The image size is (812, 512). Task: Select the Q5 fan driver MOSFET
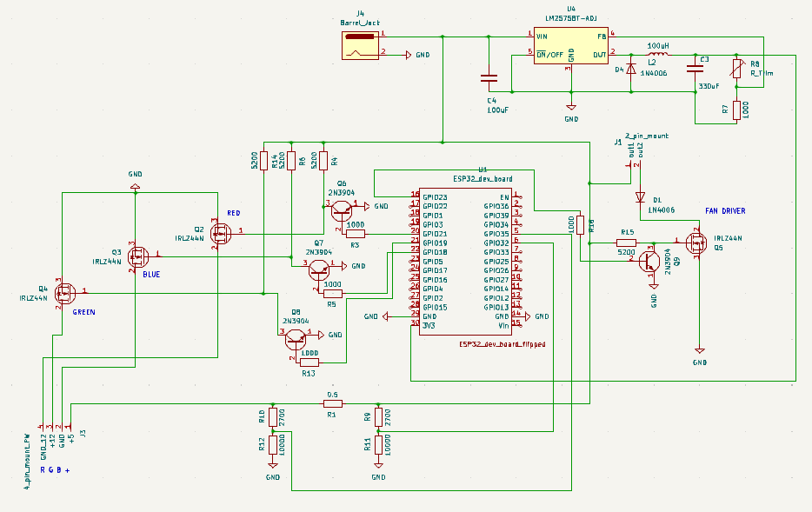tap(696, 243)
